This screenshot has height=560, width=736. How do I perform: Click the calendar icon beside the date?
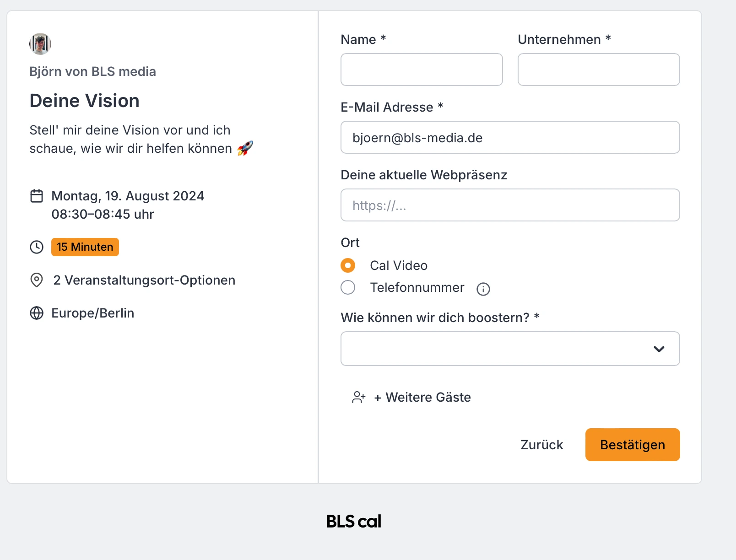pyautogui.click(x=37, y=196)
